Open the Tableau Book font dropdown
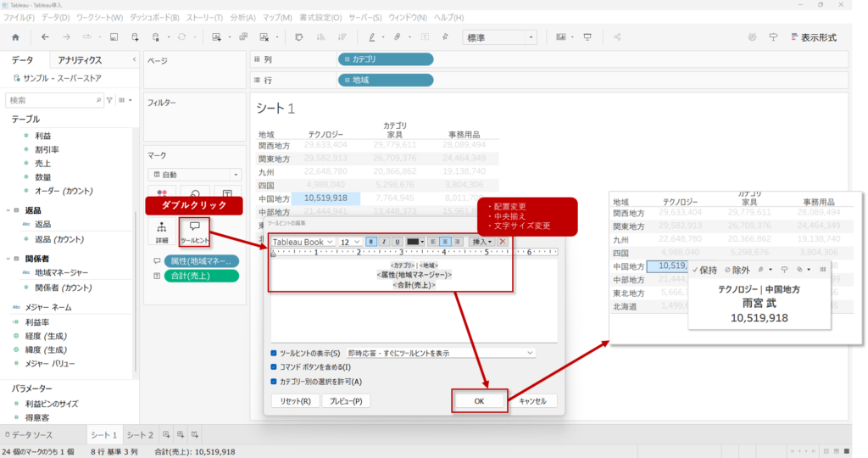 (x=303, y=242)
